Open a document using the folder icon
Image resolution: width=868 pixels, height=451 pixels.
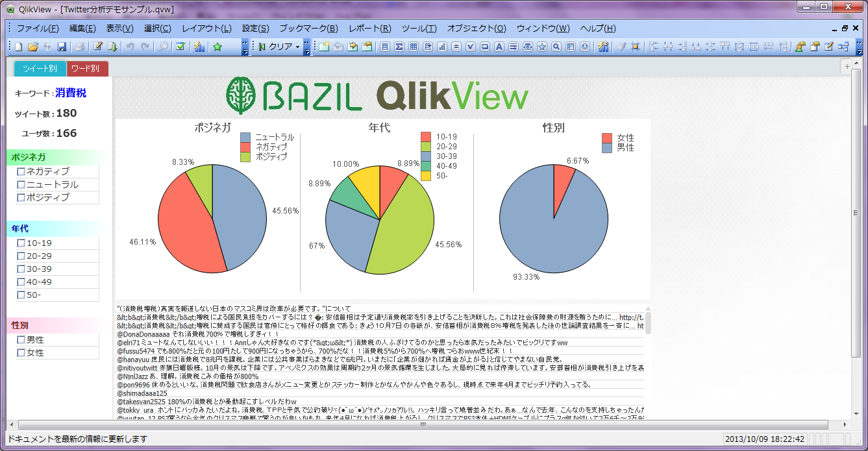[33, 47]
